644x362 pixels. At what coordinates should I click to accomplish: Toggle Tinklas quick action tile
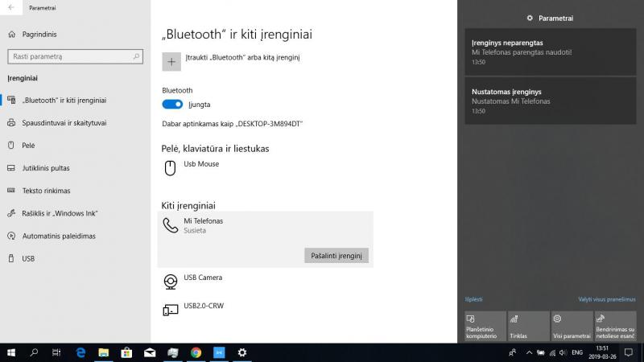pos(529,327)
